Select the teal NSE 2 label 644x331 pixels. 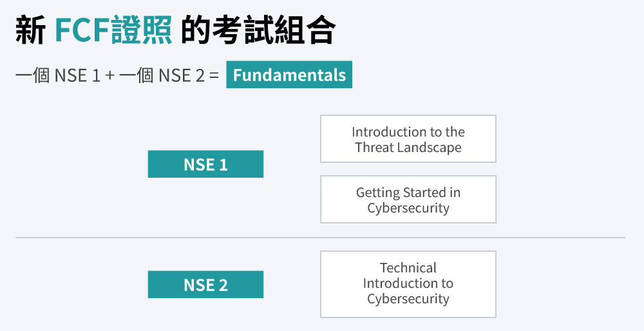click(x=205, y=284)
